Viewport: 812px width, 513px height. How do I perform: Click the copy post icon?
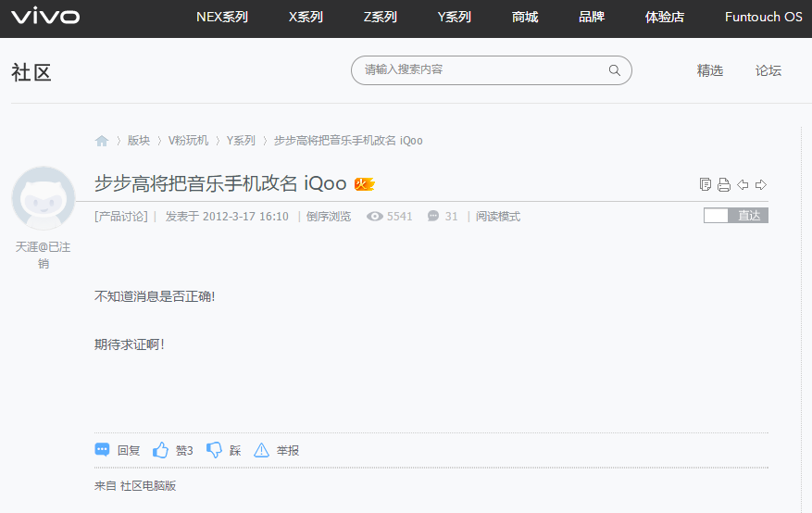point(705,184)
